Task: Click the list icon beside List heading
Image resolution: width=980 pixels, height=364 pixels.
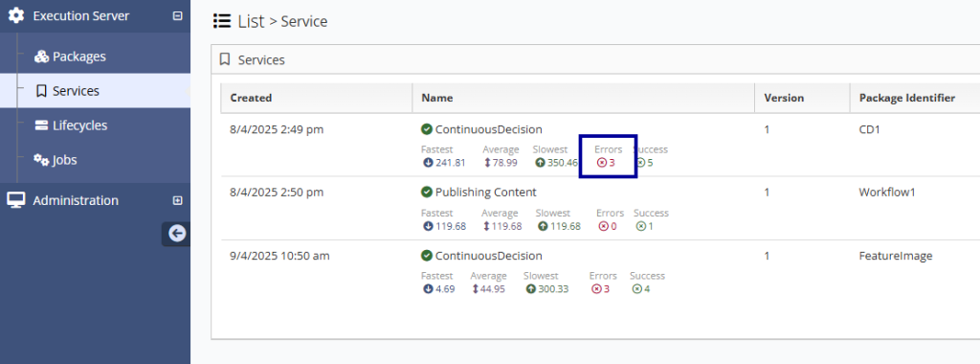Action: 222,21
